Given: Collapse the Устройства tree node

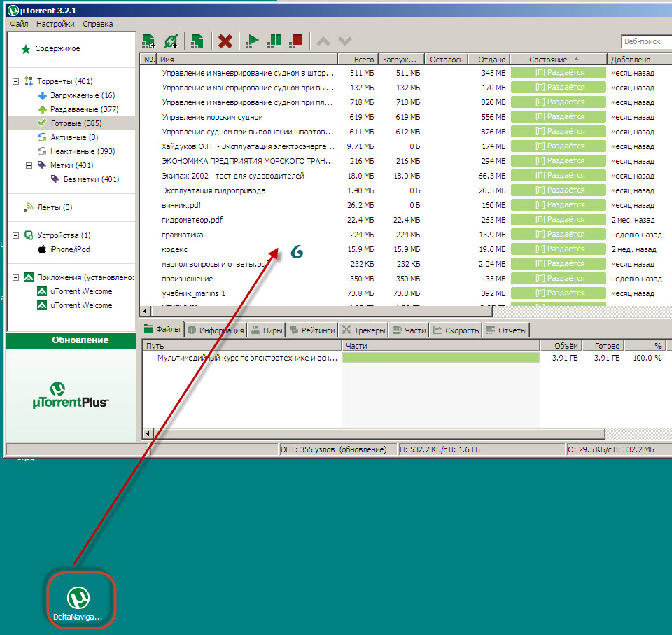Looking at the screenshot, I should tap(16, 235).
